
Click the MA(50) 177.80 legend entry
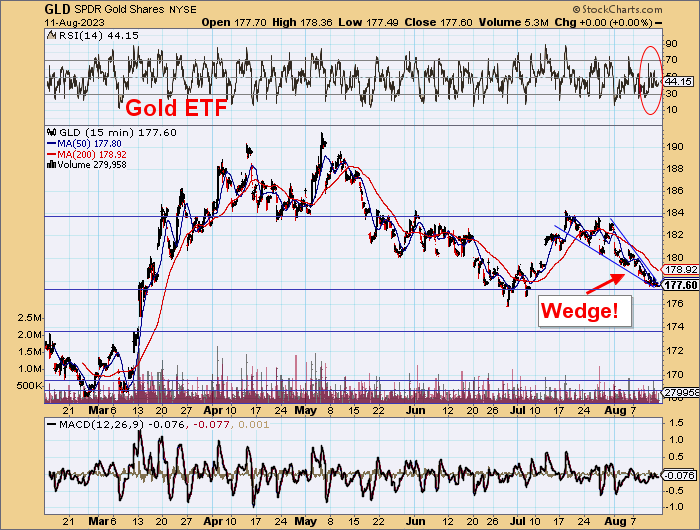click(84, 143)
